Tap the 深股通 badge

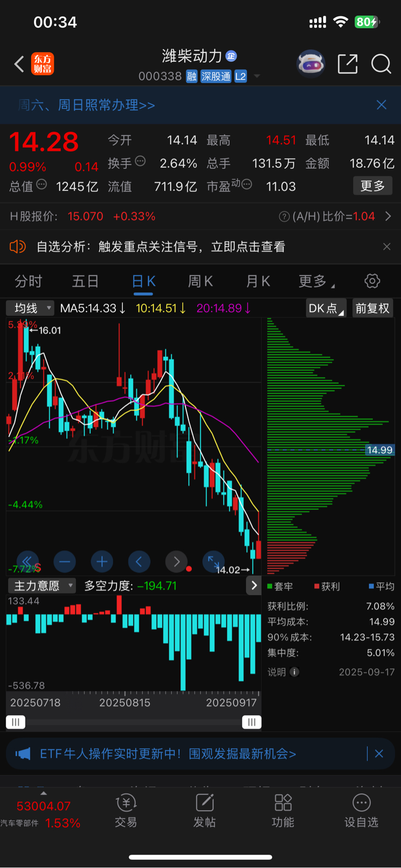pos(216,76)
